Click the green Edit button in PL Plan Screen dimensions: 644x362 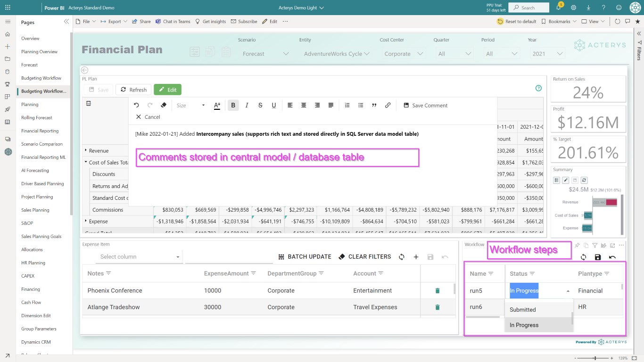coord(167,90)
